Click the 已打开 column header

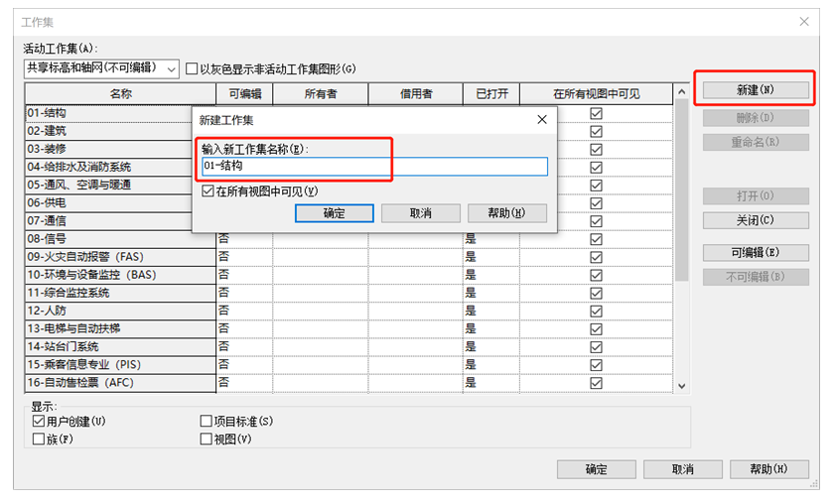[x=491, y=94]
